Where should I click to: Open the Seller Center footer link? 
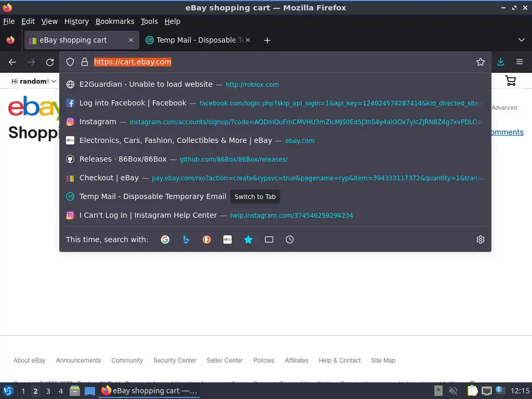coord(224,361)
